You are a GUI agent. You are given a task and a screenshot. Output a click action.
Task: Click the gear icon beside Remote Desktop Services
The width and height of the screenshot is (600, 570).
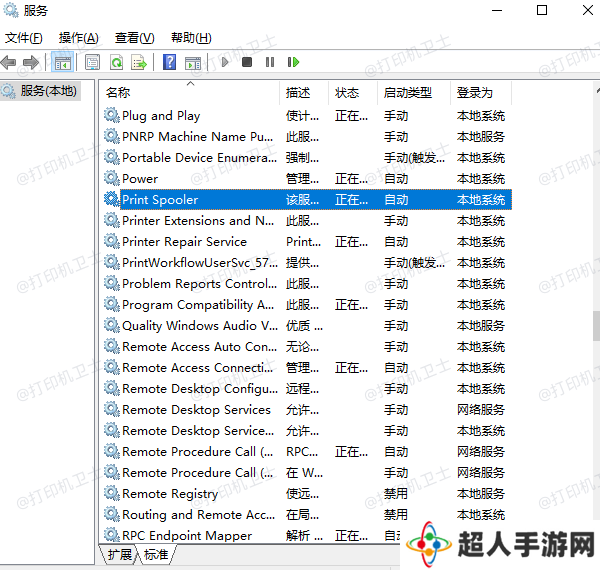tap(112, 409)
